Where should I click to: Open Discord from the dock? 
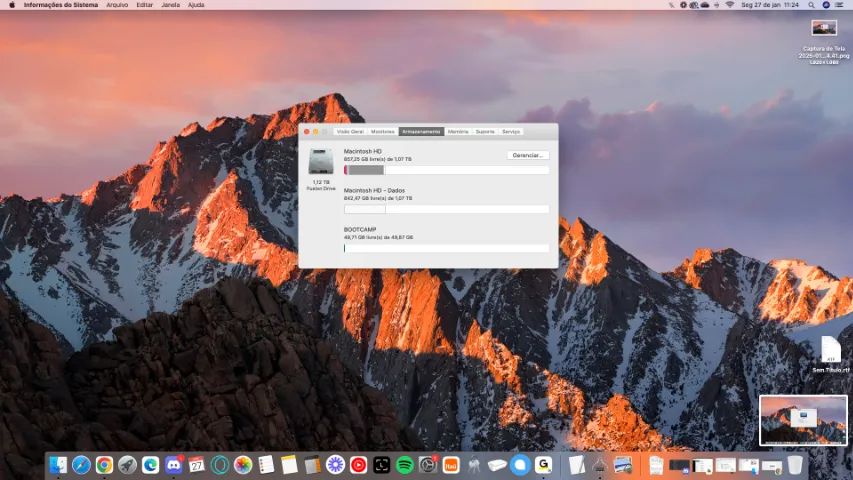click(x=174, y=465)
